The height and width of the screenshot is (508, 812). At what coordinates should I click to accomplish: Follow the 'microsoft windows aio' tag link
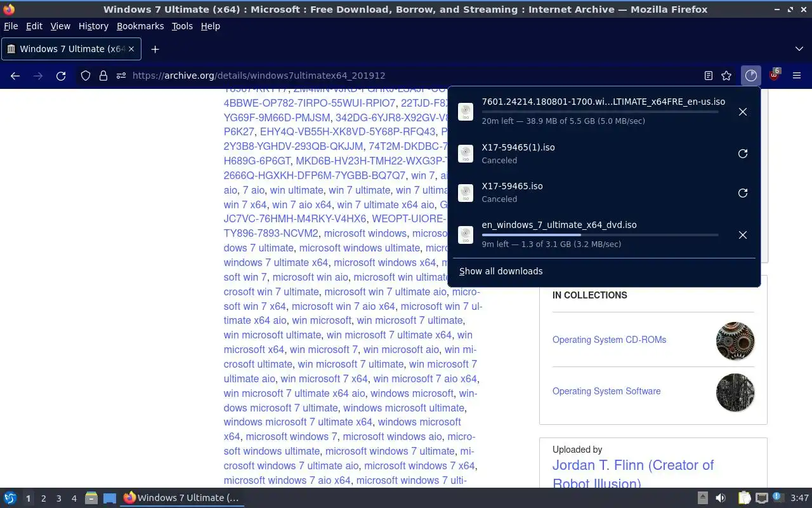pos(392,436)
